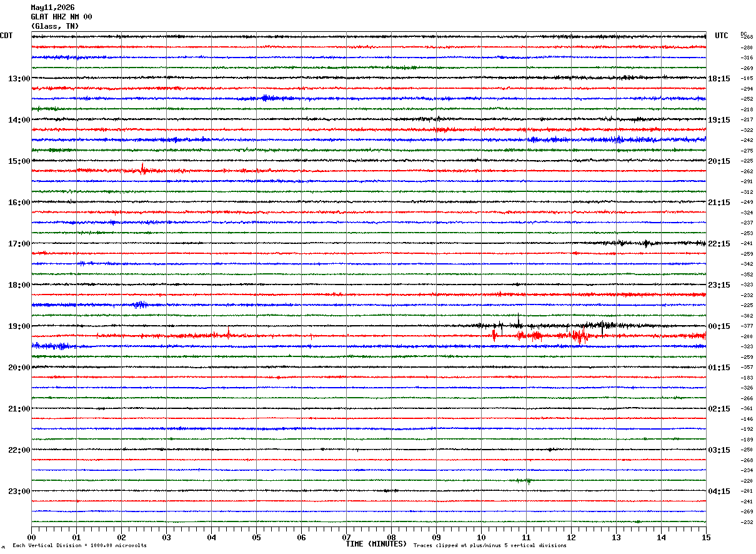Image resolution: width=756 pixels, height=554 pixels.
Task: Click the DC offset value -377
Action: tap(747, 326)
